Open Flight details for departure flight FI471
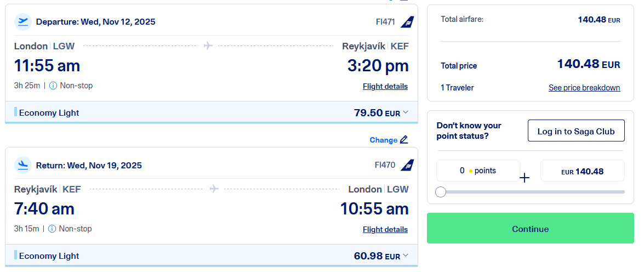Screen dimensions: 644x272 point(385,87)
